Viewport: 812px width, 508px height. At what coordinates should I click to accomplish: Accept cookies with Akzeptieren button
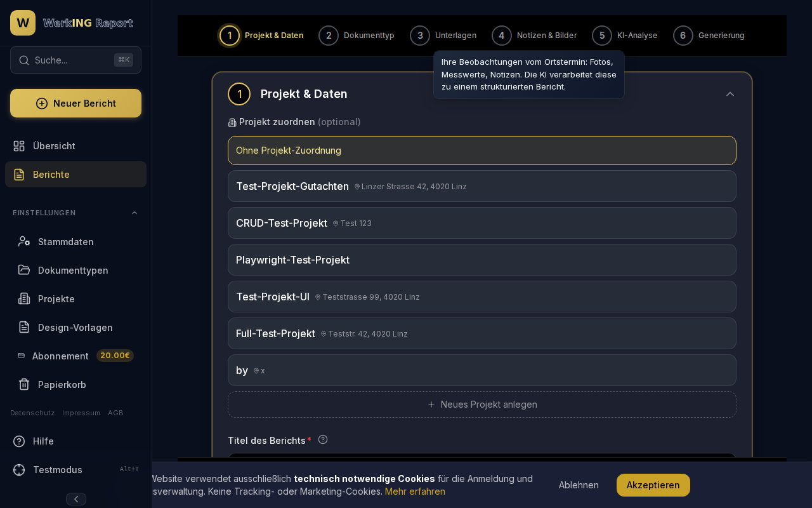(x=653, y=485)
